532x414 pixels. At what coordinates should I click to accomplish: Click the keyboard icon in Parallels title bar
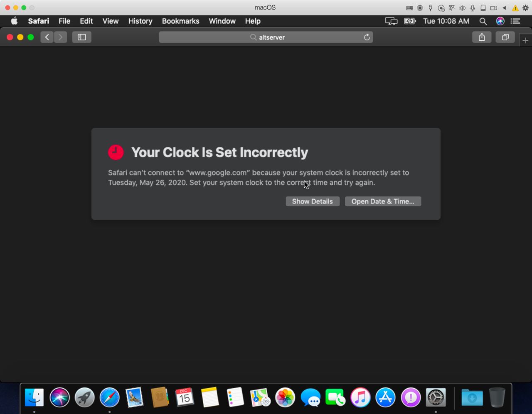[x=409, y=8]
